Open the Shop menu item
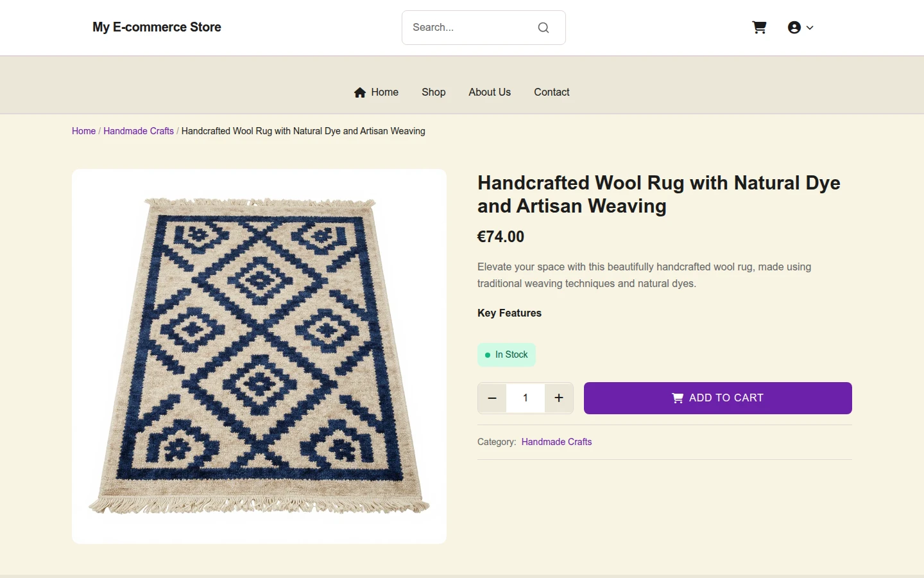The width and height of the screenshot is (924, 578). [434, 92]
